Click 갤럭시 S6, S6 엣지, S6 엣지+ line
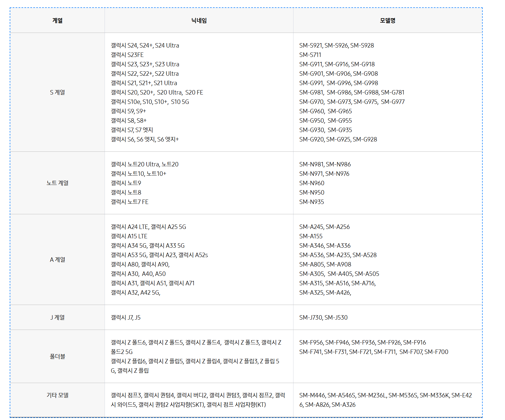The width and height of the screenshot is (505, 420). [x=145, y=139]
